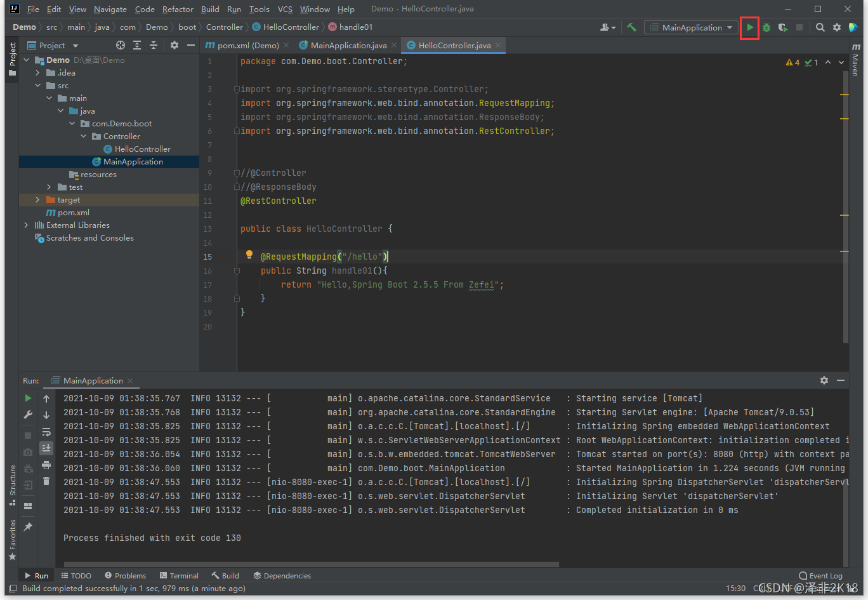Image resolution: width=868 pixels, height=600 pixels.
Task: Open the Event Log
Action: 820,576
